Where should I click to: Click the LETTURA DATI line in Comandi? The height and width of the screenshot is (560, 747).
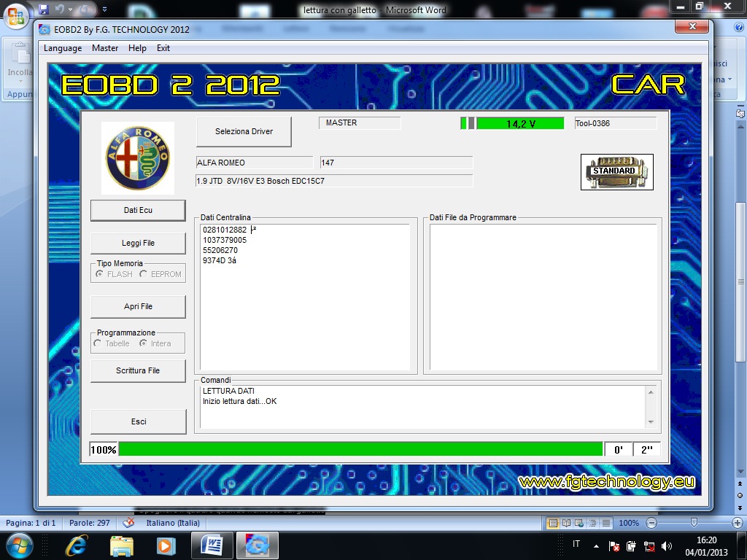click(x=228, y=391)
